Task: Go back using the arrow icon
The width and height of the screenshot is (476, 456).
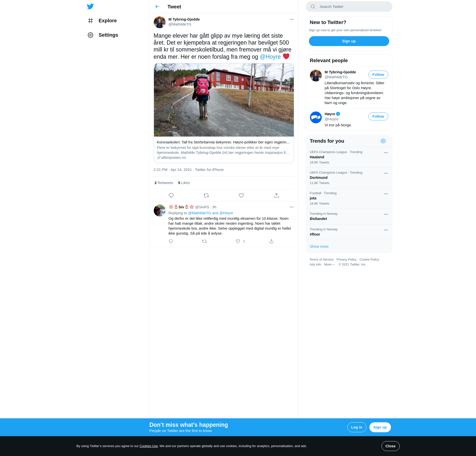Action: [x=157, y=7]
